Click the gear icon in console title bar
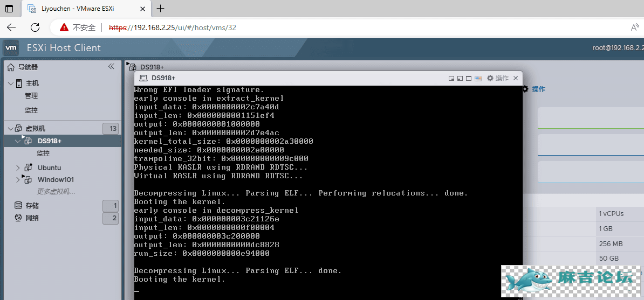Image resolution: width=644 pixels, height=300 pixels. [490, 78]
